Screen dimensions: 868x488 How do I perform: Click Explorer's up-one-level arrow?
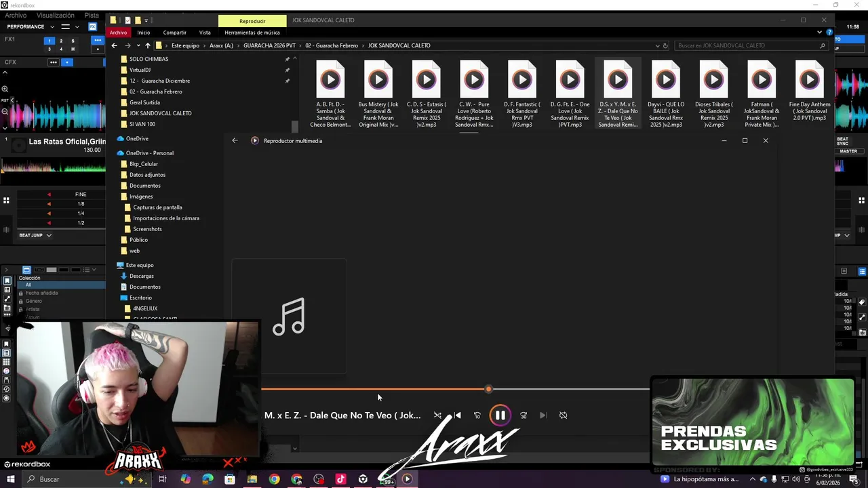147,45
